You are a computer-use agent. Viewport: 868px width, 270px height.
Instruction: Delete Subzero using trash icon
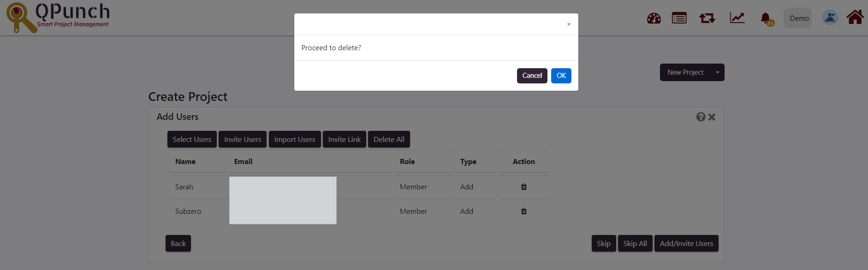point(524,211)
